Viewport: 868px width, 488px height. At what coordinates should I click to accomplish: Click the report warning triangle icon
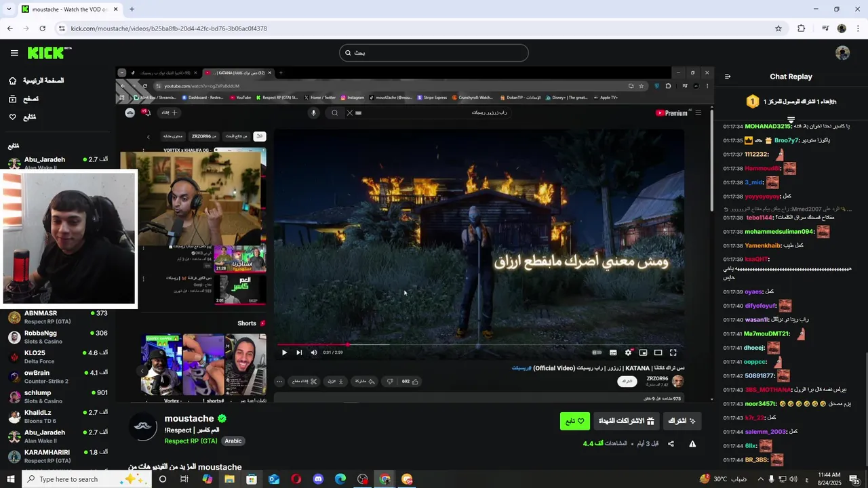coord(692,444)
